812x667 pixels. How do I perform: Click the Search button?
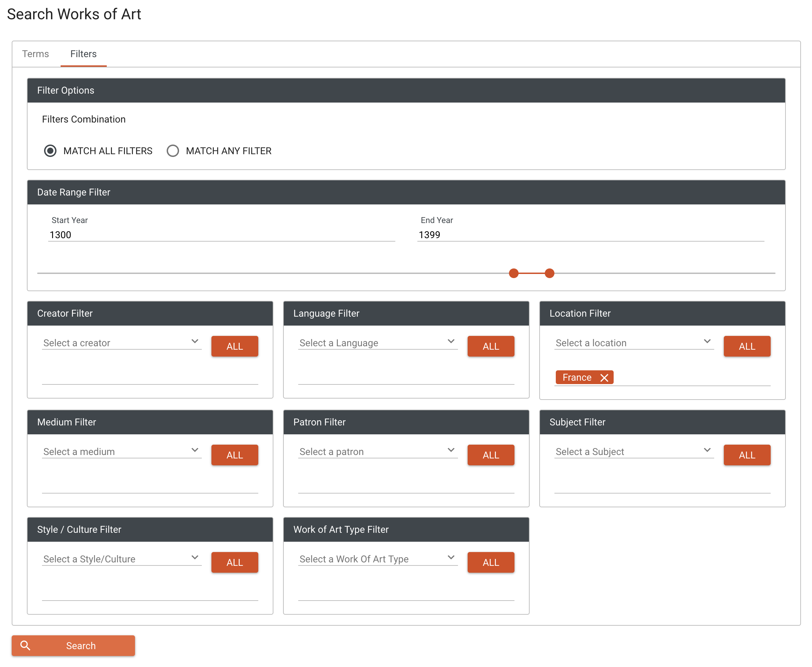coord(73,645)
